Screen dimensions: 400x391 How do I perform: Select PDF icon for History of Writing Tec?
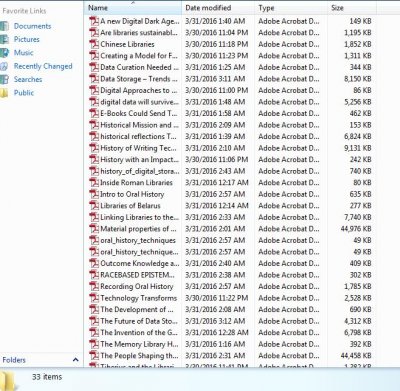pos(94,148)
